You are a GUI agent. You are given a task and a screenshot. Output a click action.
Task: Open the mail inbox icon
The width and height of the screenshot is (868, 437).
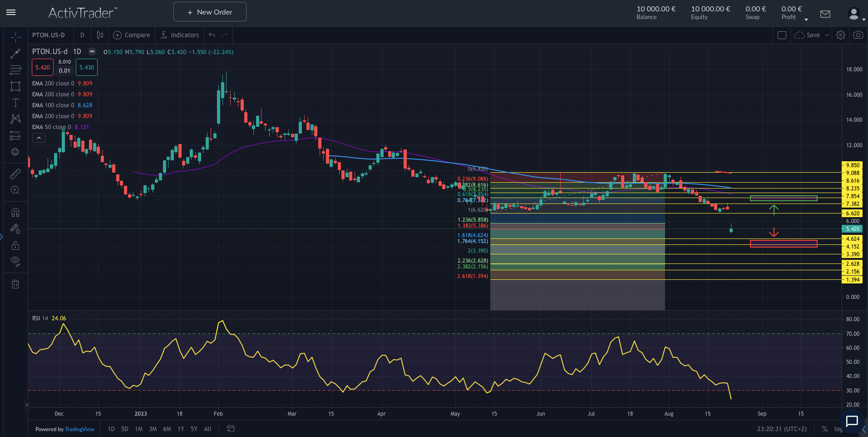coord(825,14)
